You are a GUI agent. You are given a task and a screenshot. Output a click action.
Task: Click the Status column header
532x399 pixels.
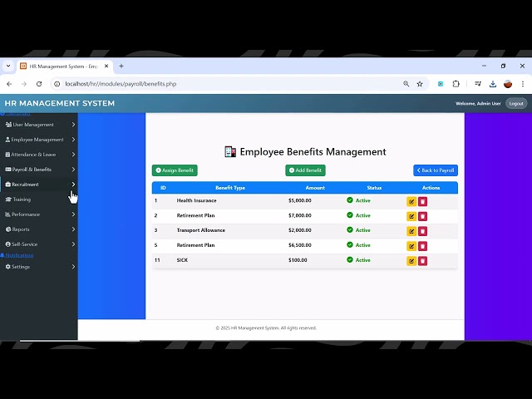pyautogui.click(x=374, y=188)
